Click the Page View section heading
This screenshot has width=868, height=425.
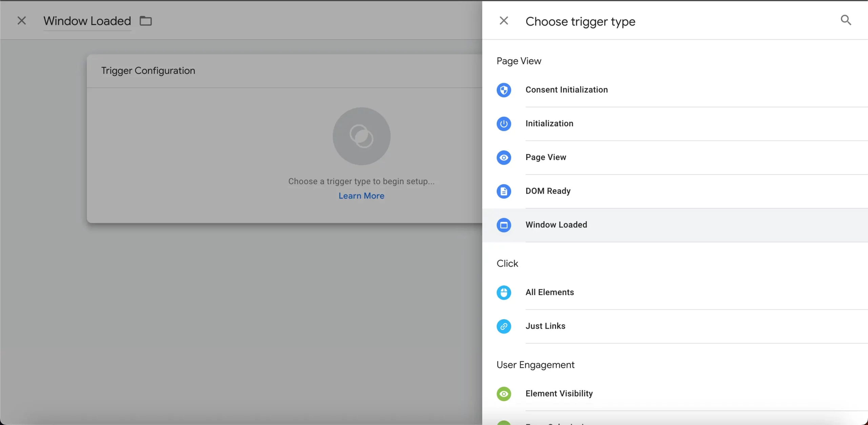[519, 61]
